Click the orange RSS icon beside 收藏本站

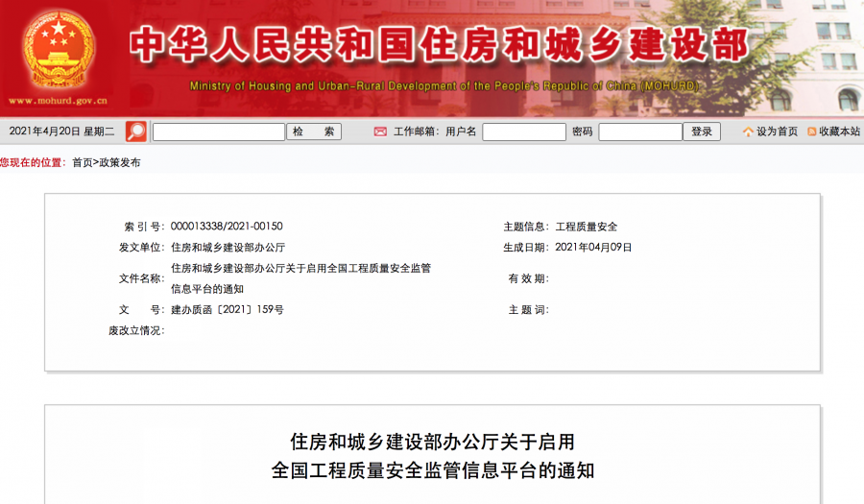pyautogui.click(x=811, y=132)
